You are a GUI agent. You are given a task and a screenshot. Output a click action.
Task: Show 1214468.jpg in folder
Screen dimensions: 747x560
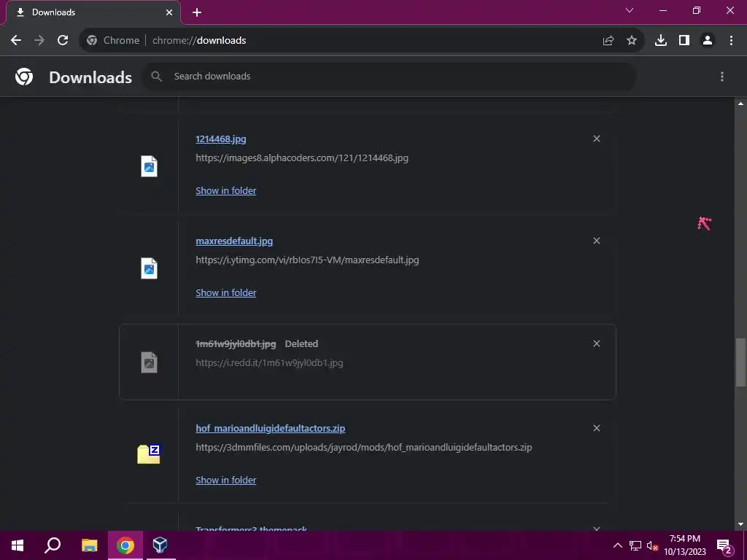tap(226, 190)
